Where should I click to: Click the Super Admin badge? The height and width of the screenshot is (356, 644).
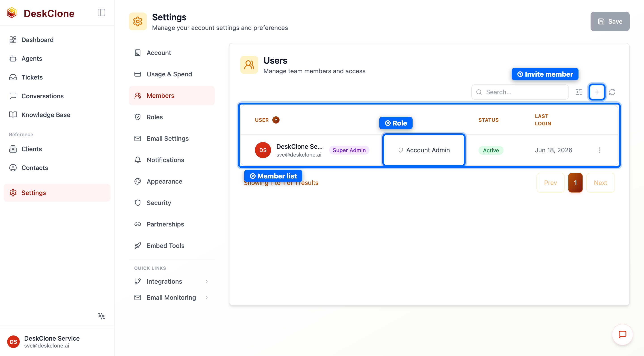pos(349,150)
